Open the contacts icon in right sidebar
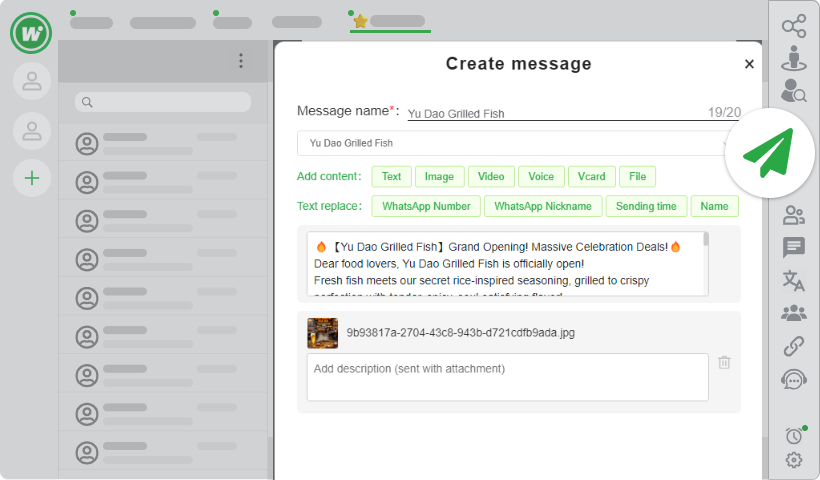 793,215
